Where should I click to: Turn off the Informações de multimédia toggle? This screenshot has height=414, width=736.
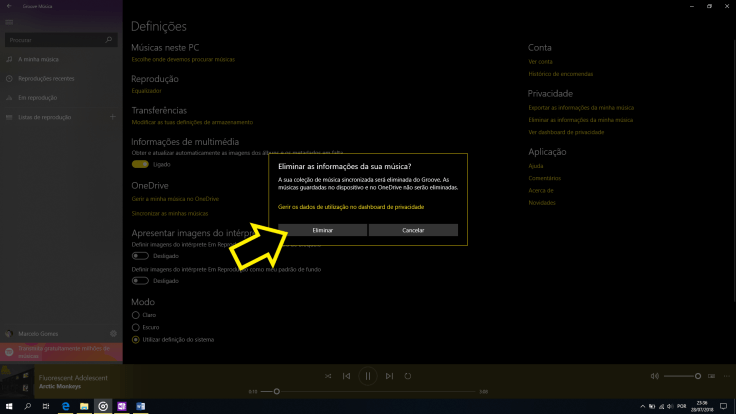click(140, 164)
